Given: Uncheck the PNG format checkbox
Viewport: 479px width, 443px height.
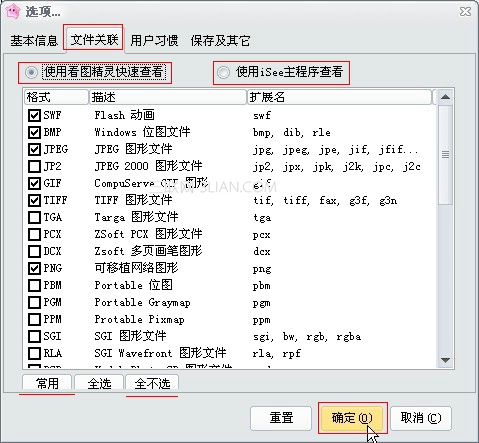Looking at the screenshot, I should coord(34,268).
